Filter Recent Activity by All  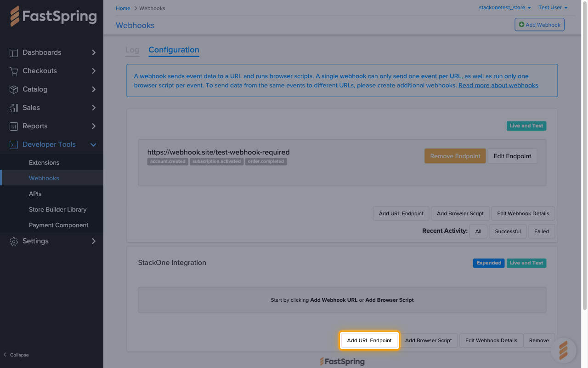pyautogui.click(x=478, y=231)
